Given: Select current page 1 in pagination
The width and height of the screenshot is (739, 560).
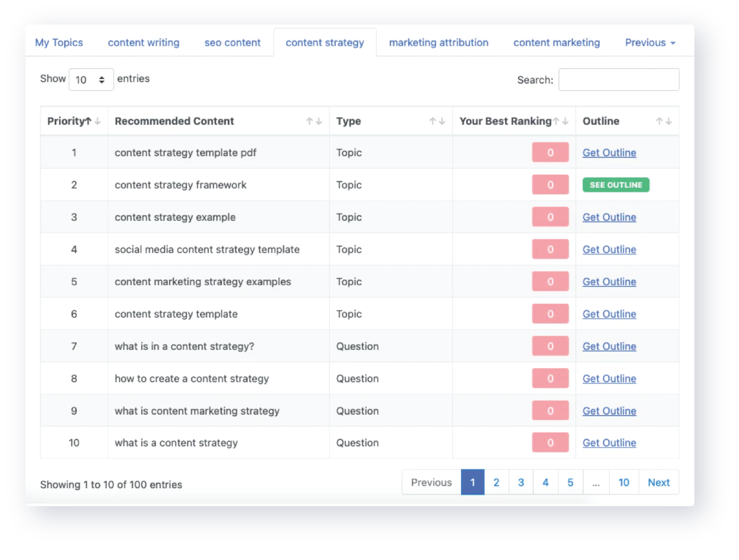Looking at the screenshot, I should [473, 482].
